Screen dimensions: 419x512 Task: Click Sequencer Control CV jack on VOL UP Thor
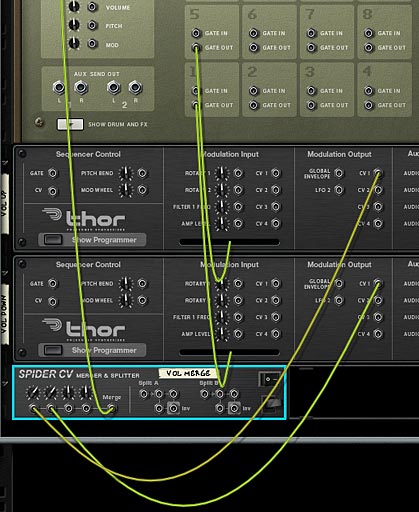(x=52, y=191)
